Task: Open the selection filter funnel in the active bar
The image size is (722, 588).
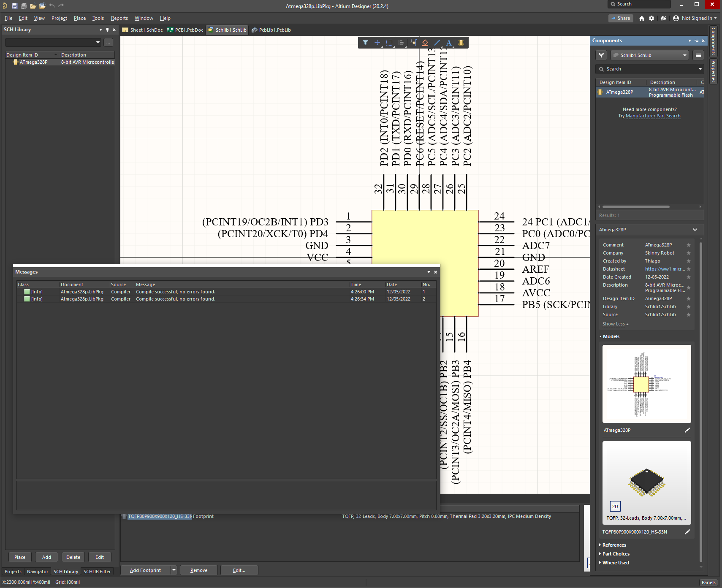Action: click(x=366, y=43)
